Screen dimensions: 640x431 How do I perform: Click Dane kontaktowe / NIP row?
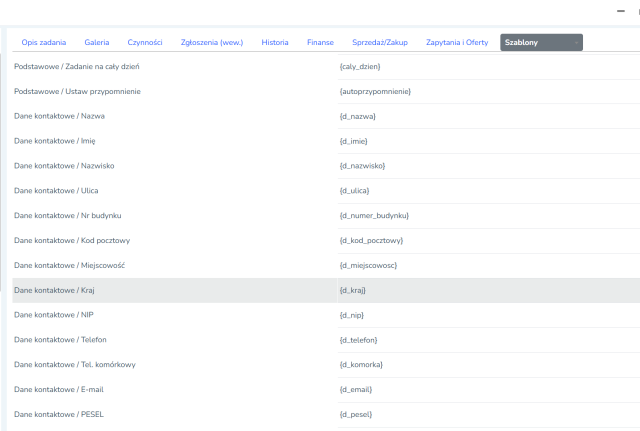(326, 315)
